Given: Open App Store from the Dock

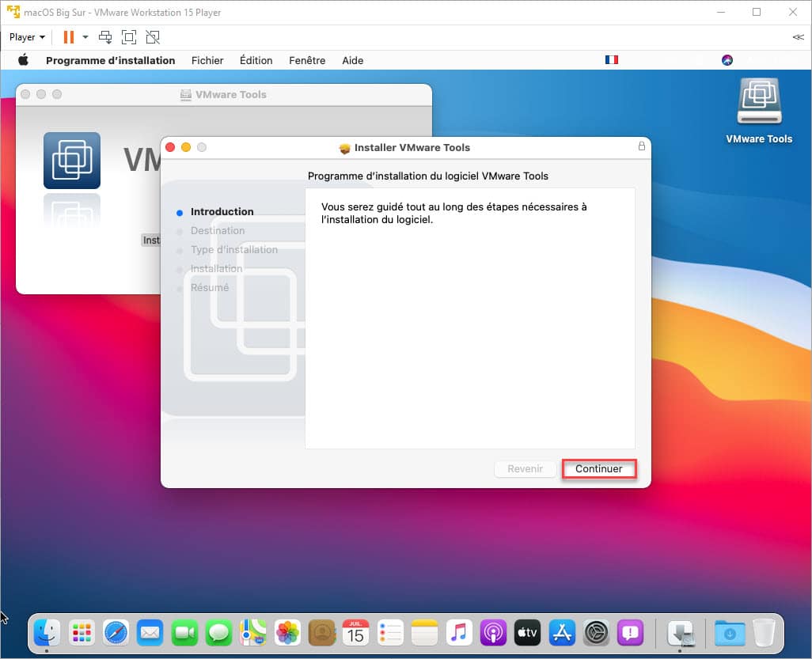Looking at the screenshot, I should [x=562, y=633].
